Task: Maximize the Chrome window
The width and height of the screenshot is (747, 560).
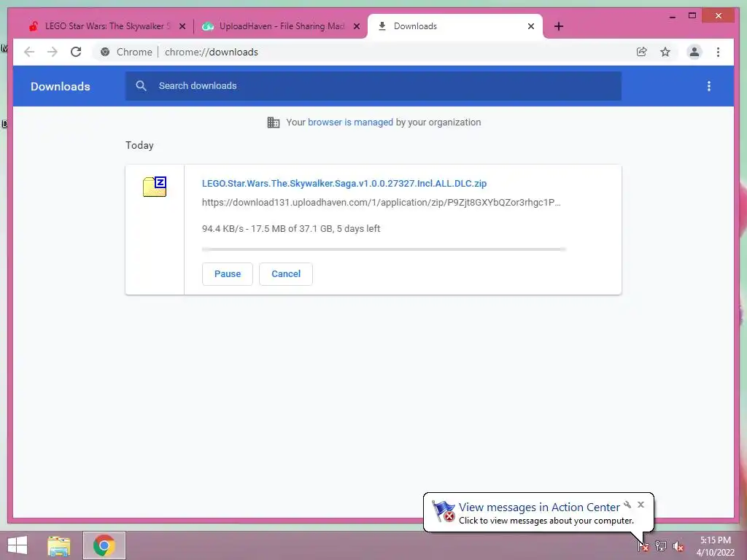Action: [x=692, y=16]
